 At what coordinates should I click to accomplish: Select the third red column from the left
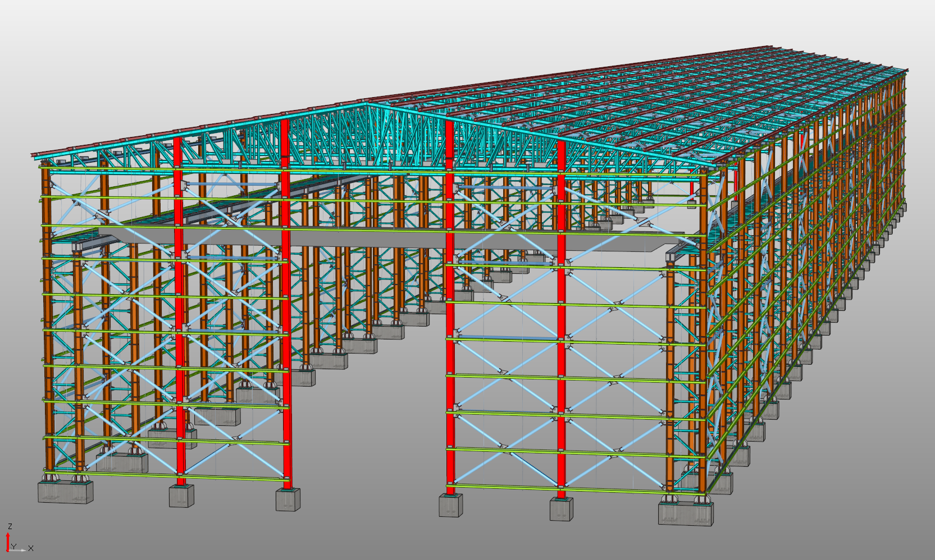450,314
